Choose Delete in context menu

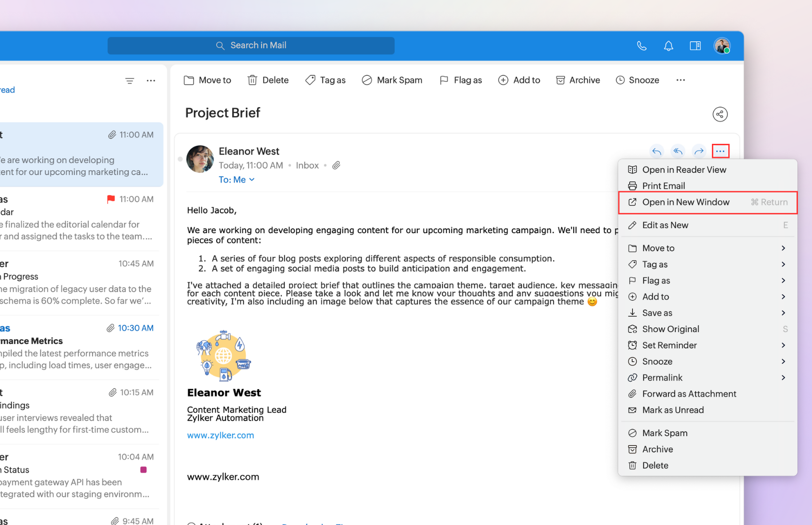click(x=708, y=466)
